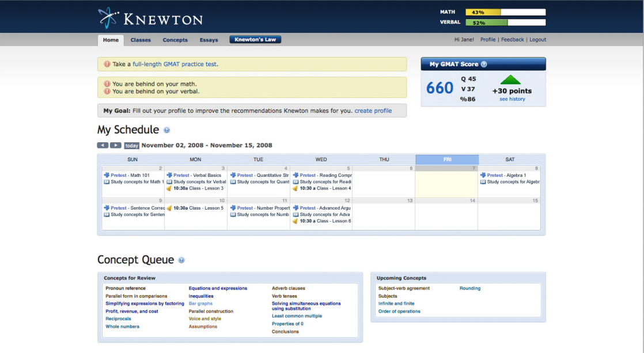The width and height of the screenshot is (644, 353).
Task: Click pretest icon for Reading Compr
Action: 296,175
